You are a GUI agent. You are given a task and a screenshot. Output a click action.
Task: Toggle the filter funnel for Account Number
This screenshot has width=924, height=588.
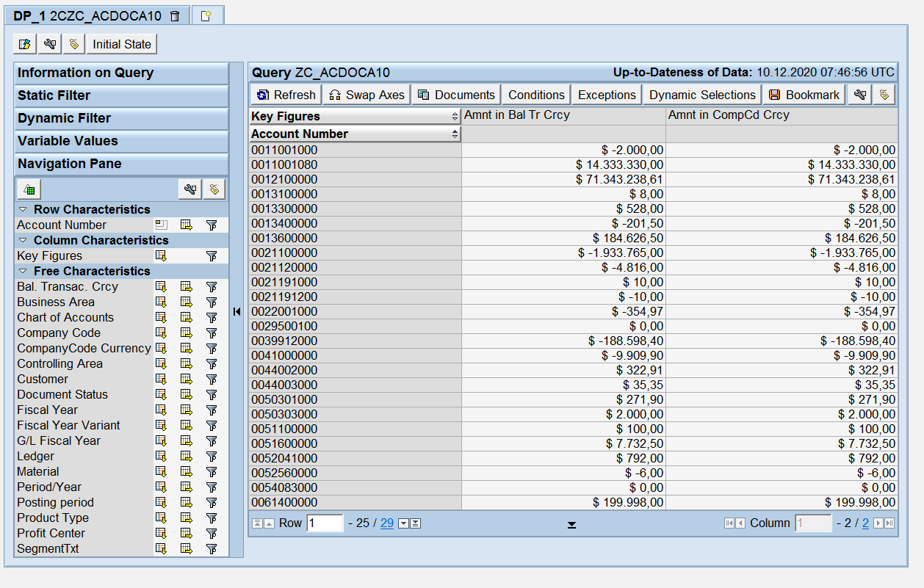(211, 225)
